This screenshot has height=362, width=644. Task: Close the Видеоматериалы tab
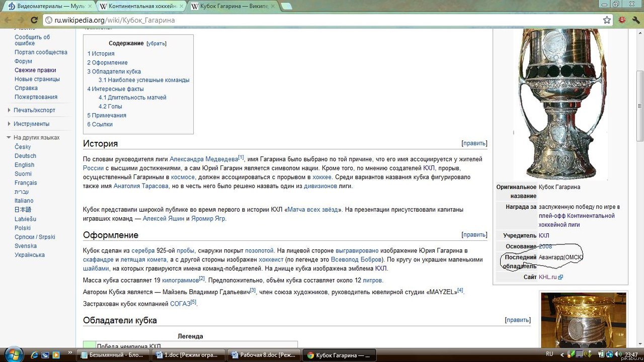(89, 7)
